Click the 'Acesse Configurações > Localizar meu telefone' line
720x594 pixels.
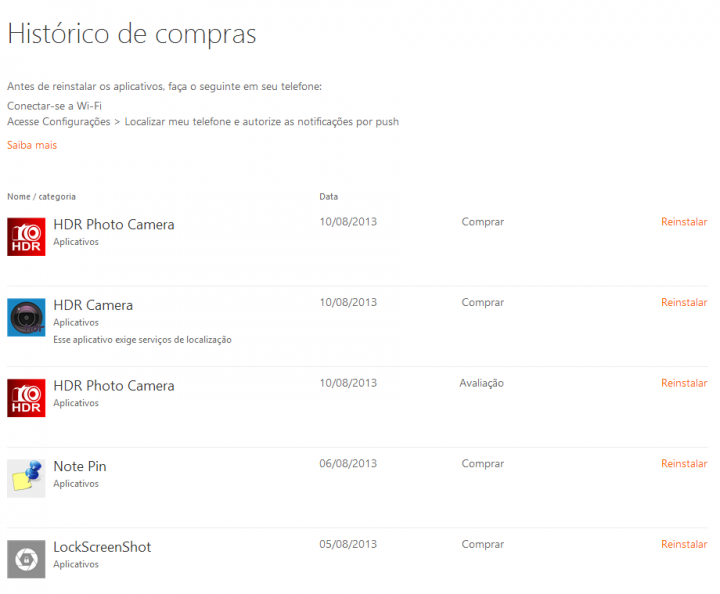pyautogui.click(x=203, y=122)
